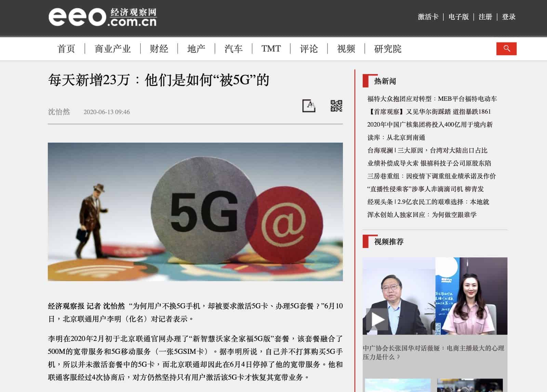This screenshot has width=547, height=392.
Task: Click the 注册 sign-up link
Action: point(485,17)
